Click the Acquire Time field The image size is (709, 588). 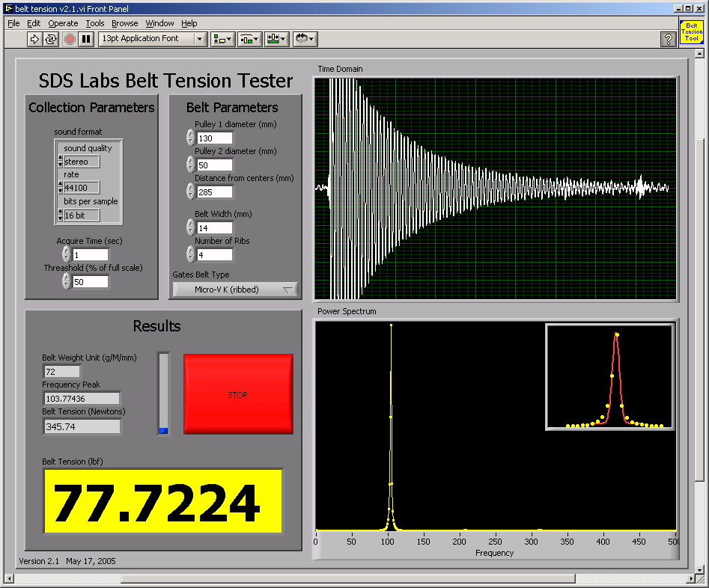[91, 255]
